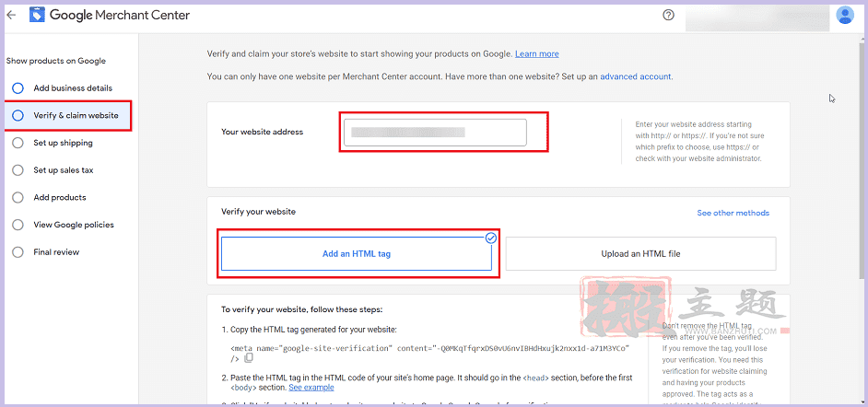Click the blue checkmark on HTML tag option

(491, 238)
